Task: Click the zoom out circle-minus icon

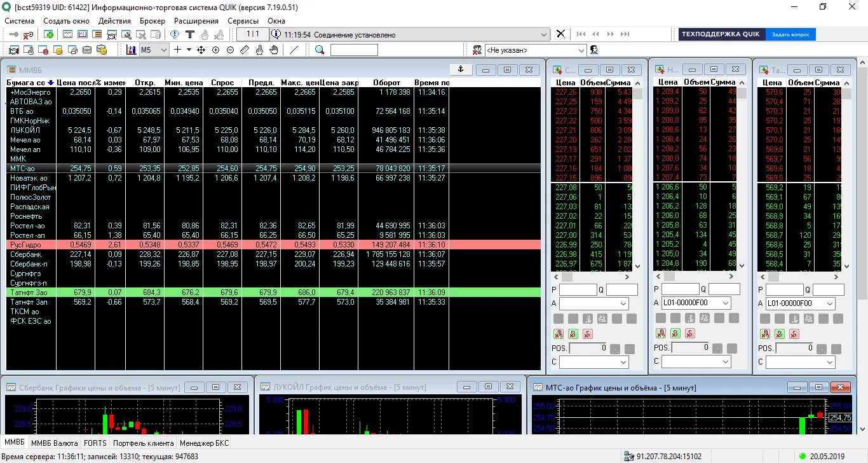Action: tap(230, 50)
